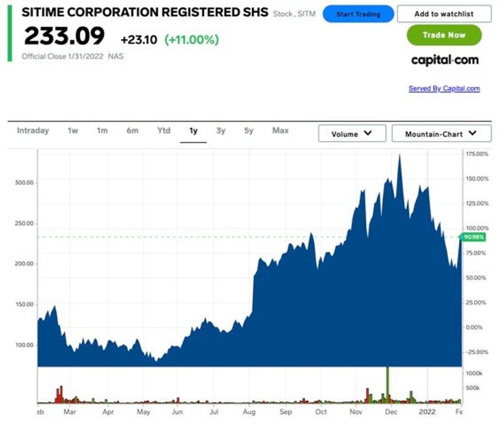Click the 150.00 price axis label

(x=24, y=304)
